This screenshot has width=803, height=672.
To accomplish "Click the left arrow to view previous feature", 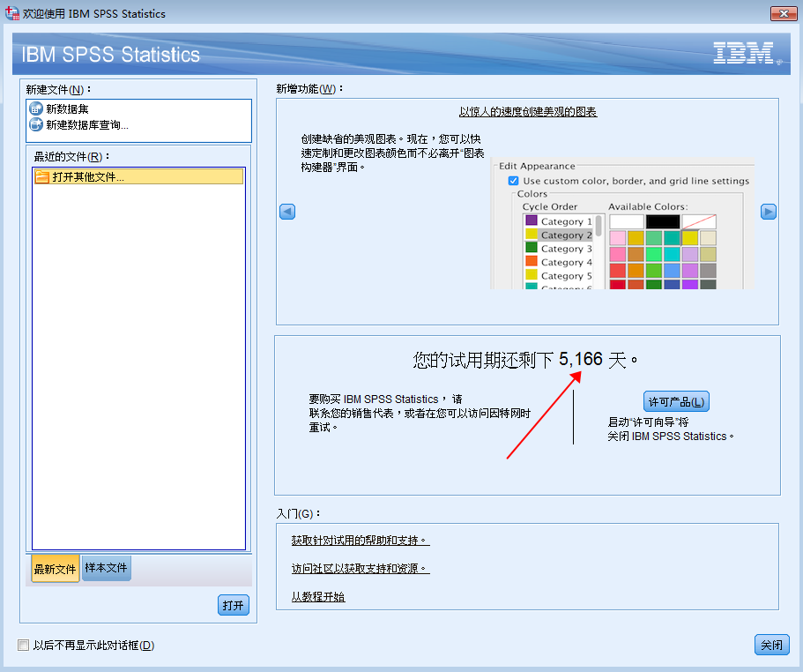I will pyautogui.click(x=286, y=212).
